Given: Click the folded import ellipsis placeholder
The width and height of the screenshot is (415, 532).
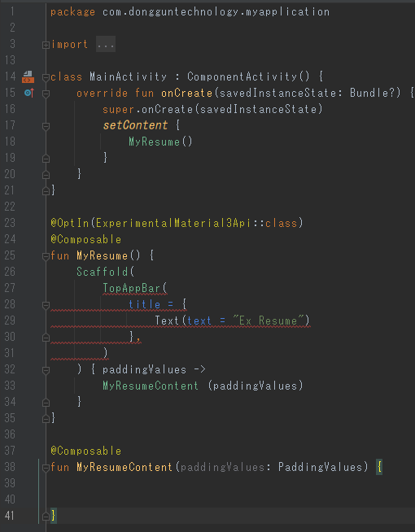Looking at the screenshot, I should 106,45.
